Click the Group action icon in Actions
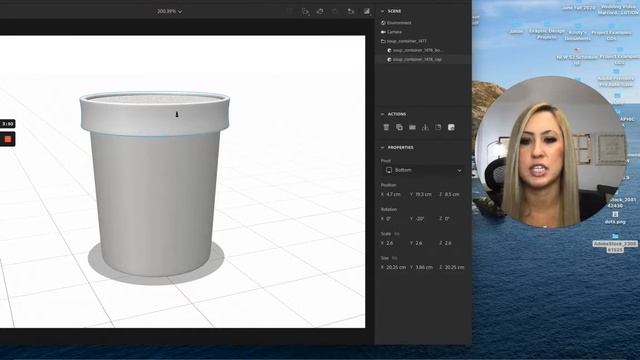The height and width of the screenshot is (360, 640). (x=412, y=127)
